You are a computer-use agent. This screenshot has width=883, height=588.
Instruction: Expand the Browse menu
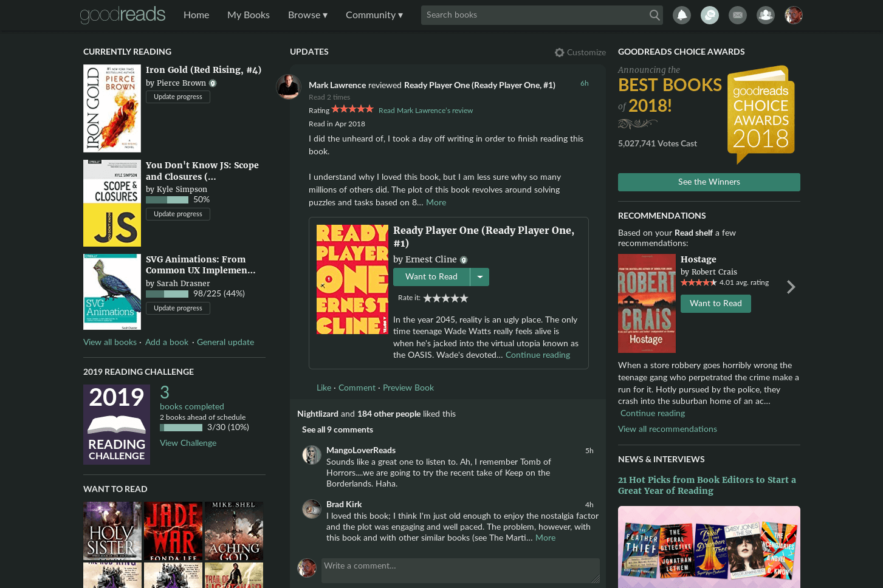pyautogui.click(x=308, y=15)
